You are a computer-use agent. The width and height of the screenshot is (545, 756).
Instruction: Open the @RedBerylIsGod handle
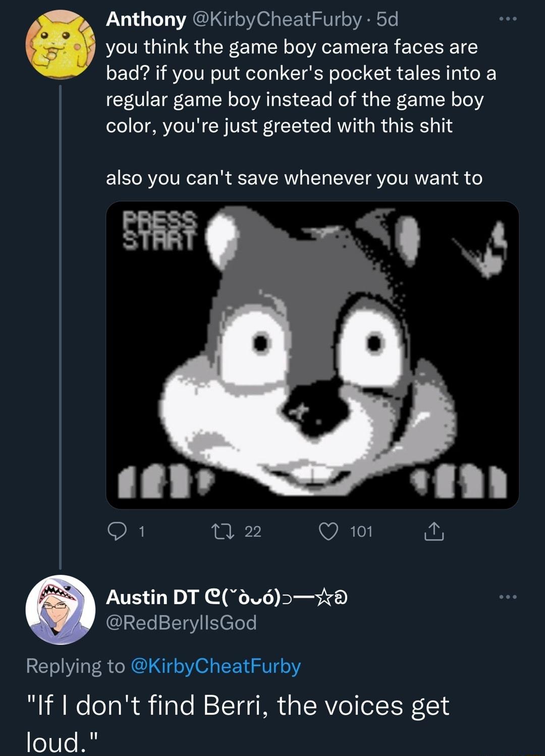181,623
